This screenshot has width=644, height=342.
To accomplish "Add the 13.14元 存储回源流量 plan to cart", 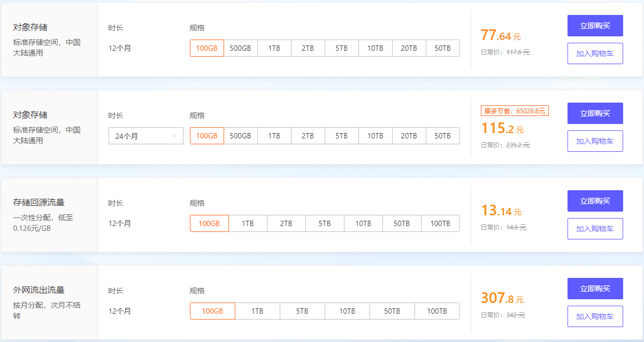I will click(x=595, y=229).
